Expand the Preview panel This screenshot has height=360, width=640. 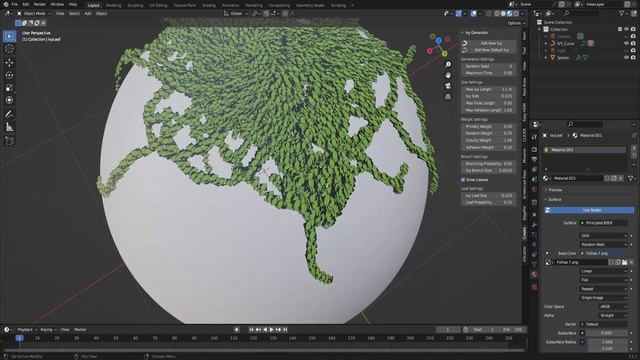click(x=555, y=190)
